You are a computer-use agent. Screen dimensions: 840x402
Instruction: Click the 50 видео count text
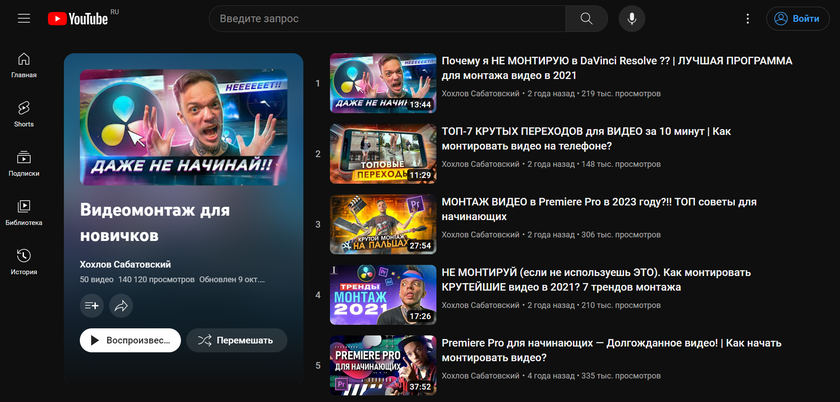[x=96, y=279]
